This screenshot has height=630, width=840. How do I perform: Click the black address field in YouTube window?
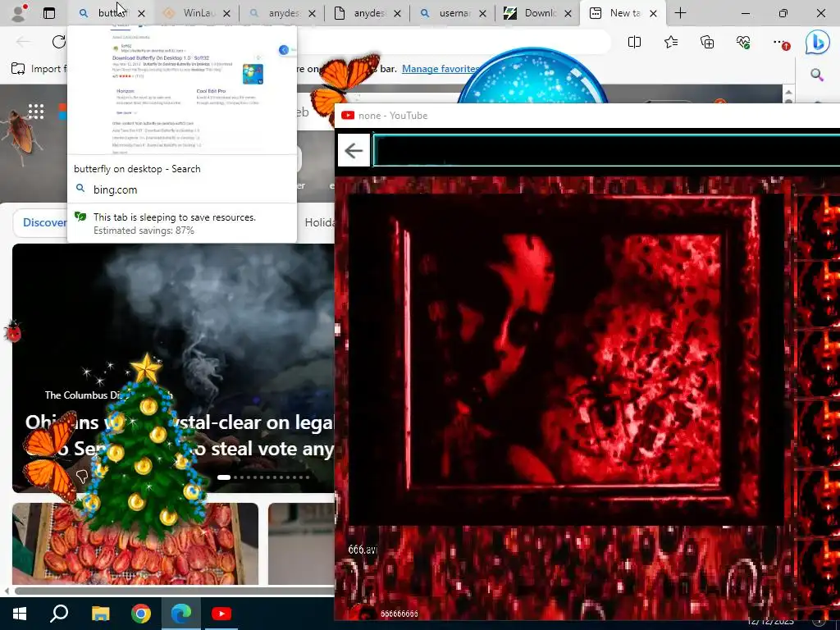(x=606, y=151)
